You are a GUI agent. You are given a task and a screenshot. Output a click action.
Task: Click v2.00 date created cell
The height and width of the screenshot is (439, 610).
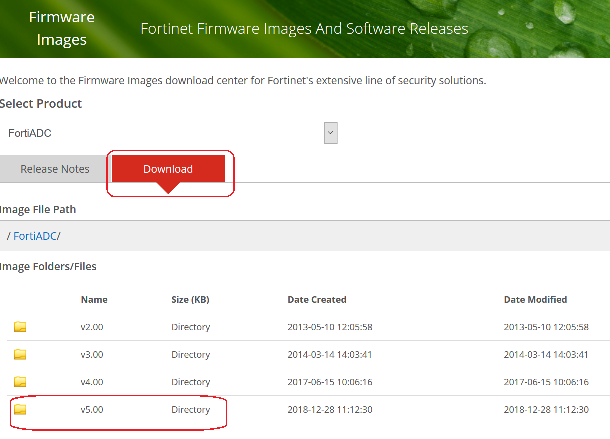330,327
